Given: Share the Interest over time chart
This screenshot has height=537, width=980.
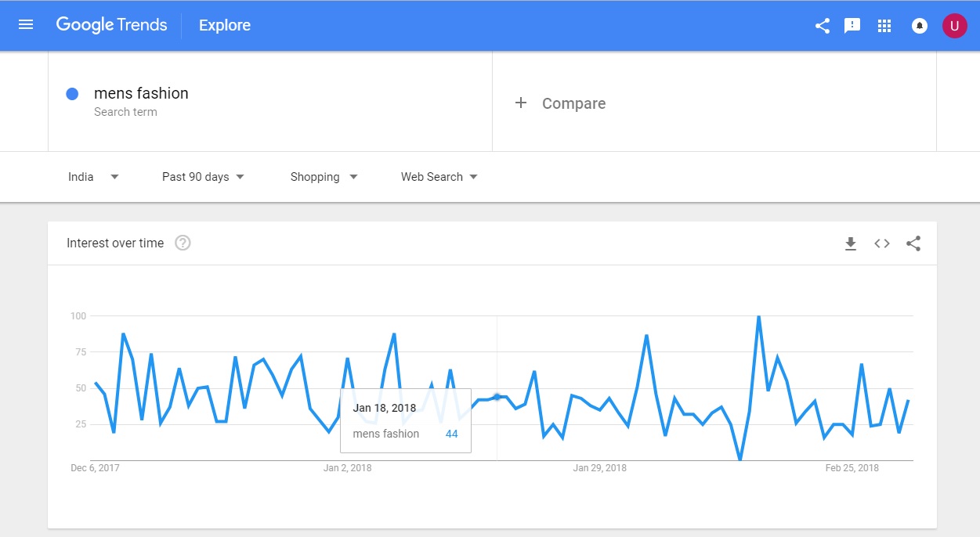Looking at the screenshot, I should [x=913, y=243].
